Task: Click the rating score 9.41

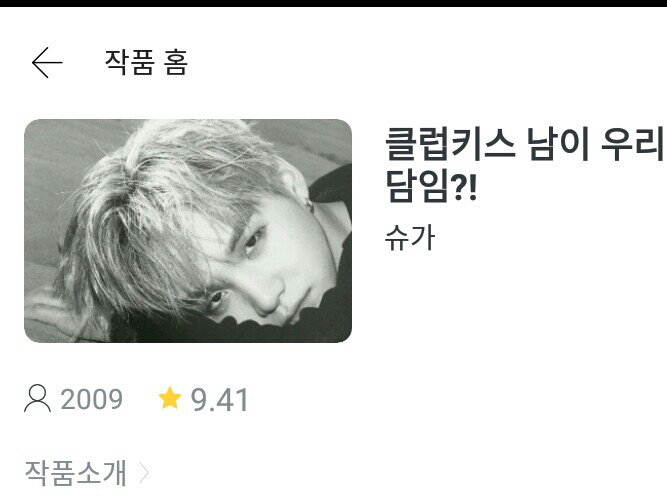Action: 219,400
